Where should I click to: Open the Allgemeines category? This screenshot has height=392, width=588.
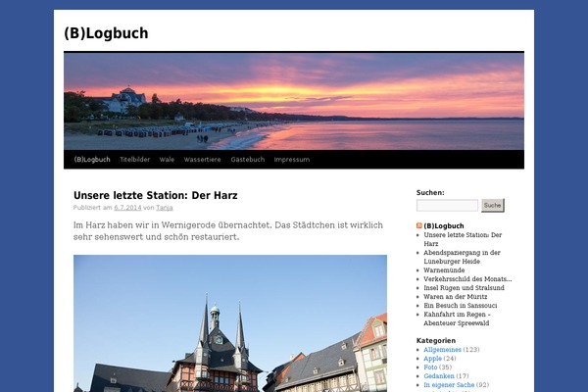[442, 349]
